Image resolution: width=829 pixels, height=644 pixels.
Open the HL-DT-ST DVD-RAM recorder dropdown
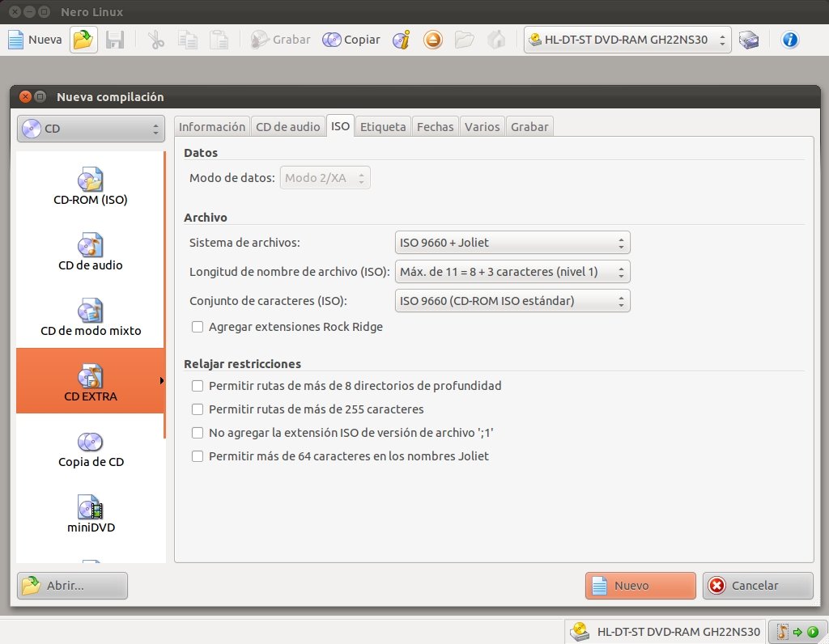point(627,40)
